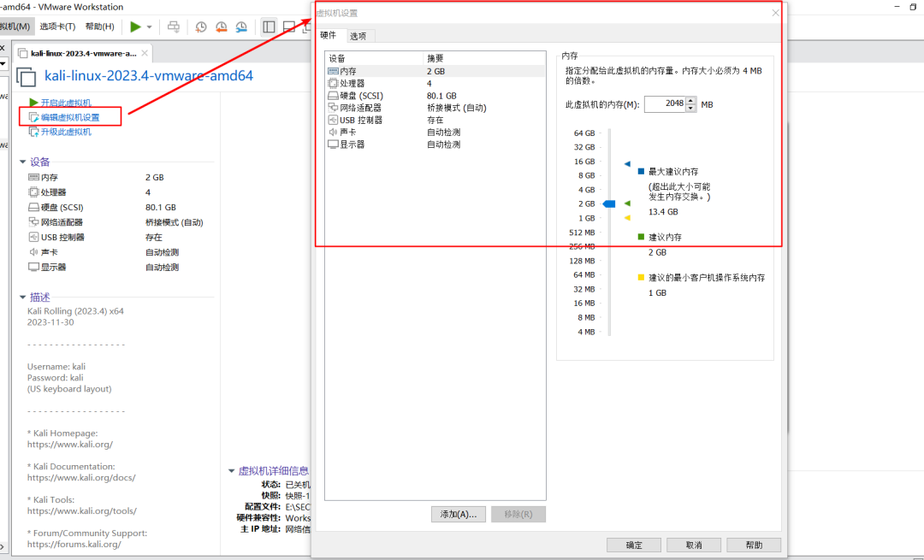Viewport: 924px width, 560px height.
Task: Click the revert to snapshot icon
Action: [x=222, y=27]
